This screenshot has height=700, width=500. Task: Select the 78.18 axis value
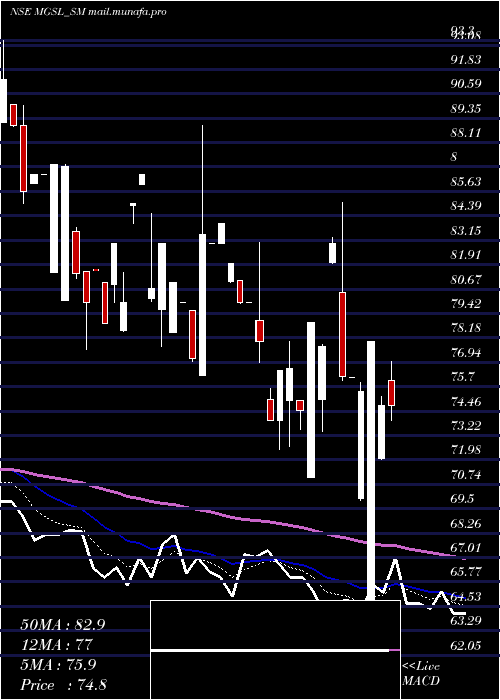pyautogui.click(x=466, y=328)
